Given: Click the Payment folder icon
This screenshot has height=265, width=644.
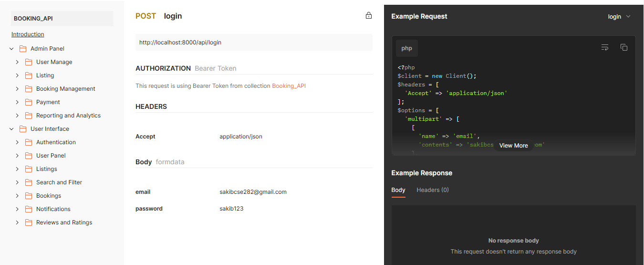Looking at the screenshot, I should point(28,102).
